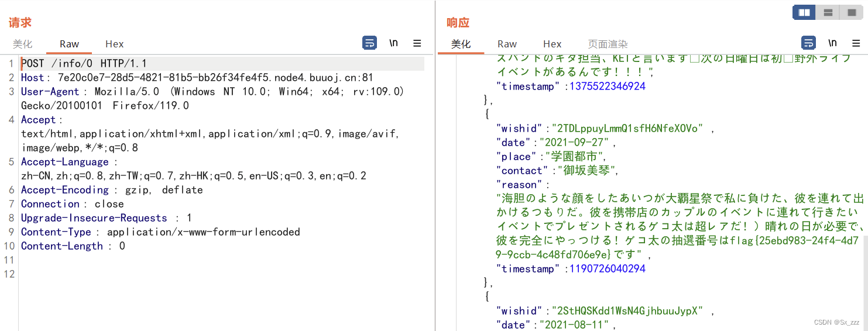Switch response view to 美化 tab

[x=461, y=44]
